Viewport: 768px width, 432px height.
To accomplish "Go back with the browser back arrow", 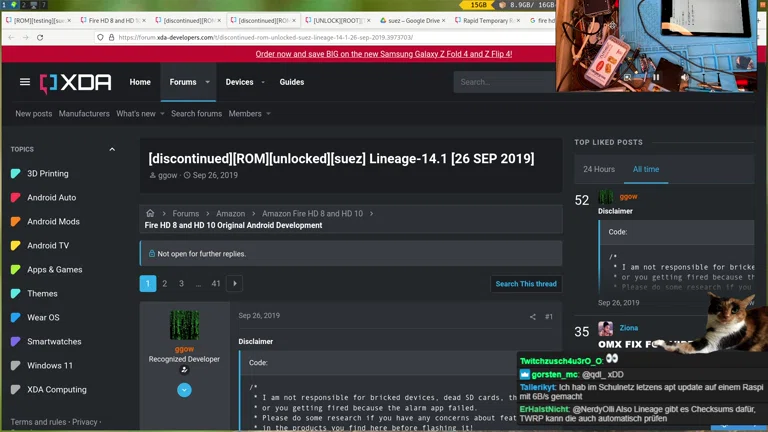I will [9, 37].
